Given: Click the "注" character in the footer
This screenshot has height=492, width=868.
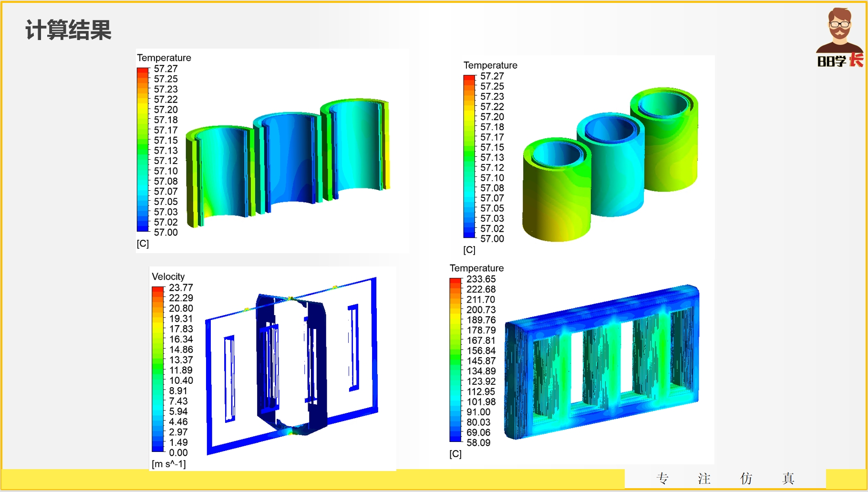Looking at the screenshot, I should point(704,478).
